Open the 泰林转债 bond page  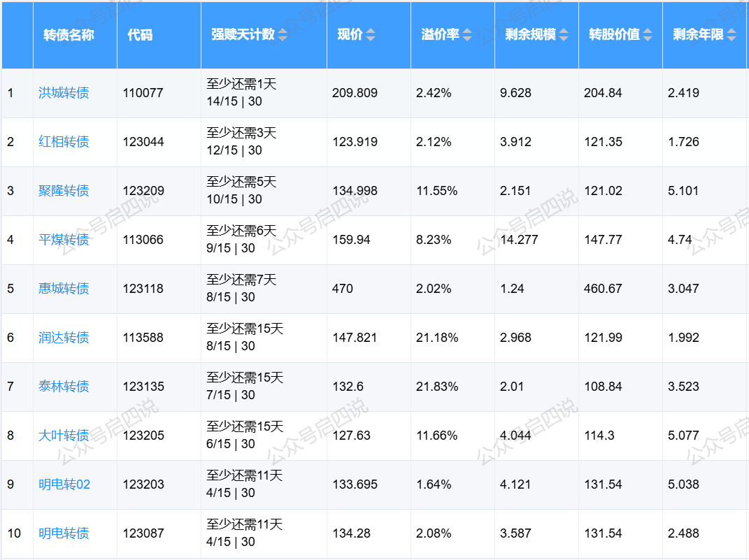click(x=64, y=387)
